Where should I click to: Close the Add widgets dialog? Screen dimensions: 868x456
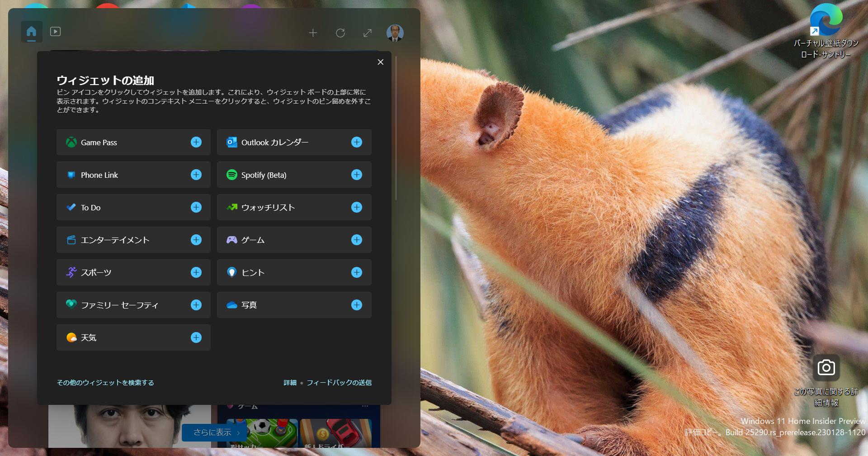click(381, 62)
